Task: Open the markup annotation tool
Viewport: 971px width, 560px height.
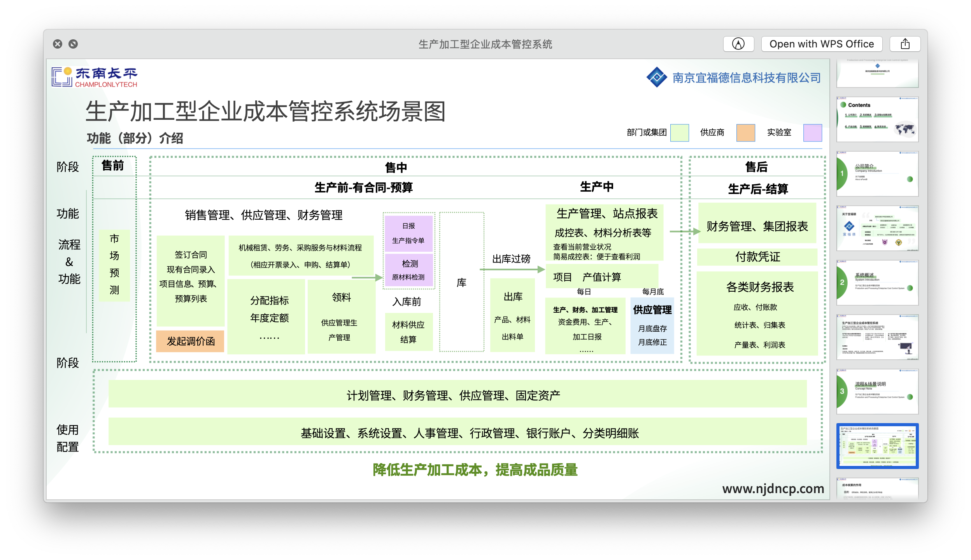Action: 738,44
